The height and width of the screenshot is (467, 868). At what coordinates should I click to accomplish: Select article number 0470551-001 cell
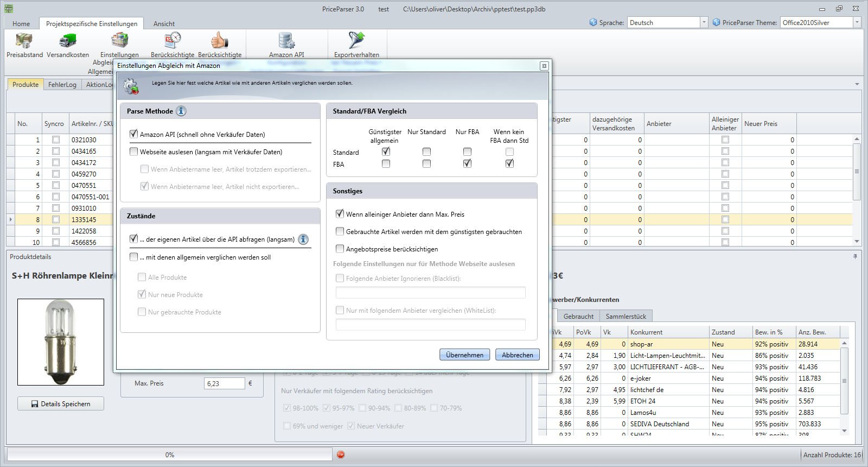click(91, 197)
